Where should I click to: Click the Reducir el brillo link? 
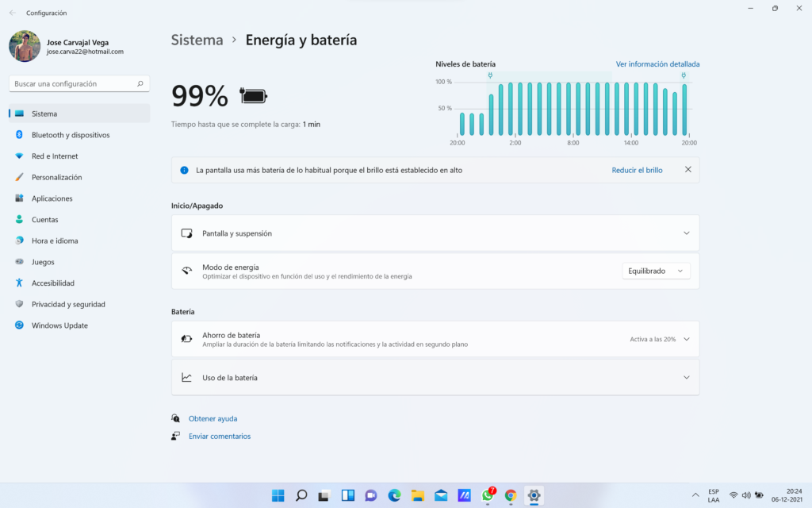[x=637, y=170]
